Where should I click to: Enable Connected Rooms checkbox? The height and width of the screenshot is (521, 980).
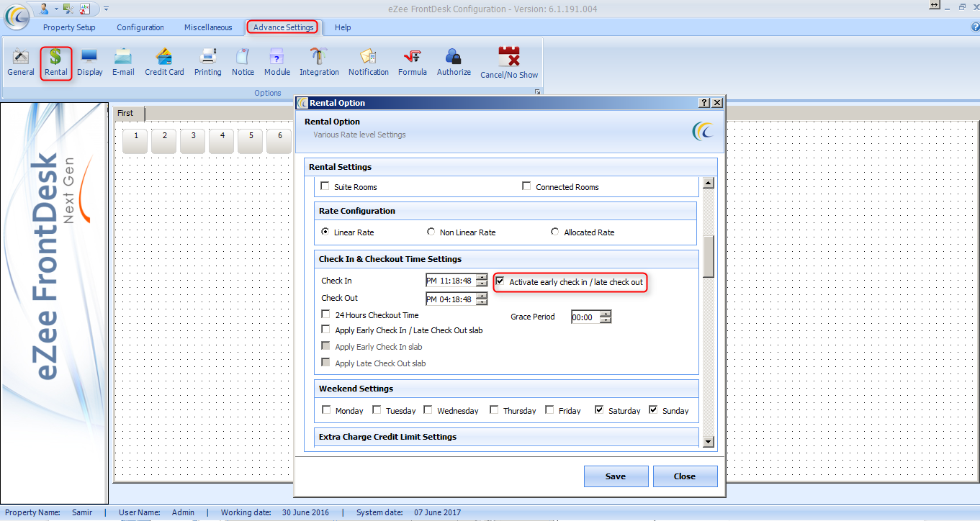click(x=526, y=186)
